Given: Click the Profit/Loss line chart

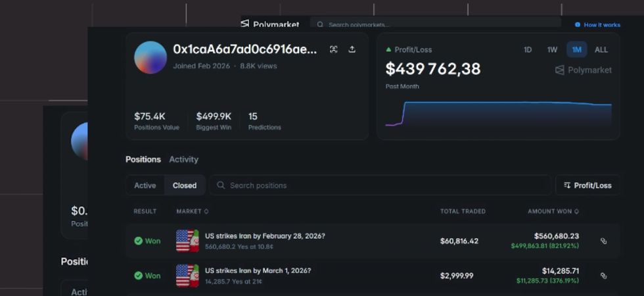Looking at the screenshot, I should 499,113.
